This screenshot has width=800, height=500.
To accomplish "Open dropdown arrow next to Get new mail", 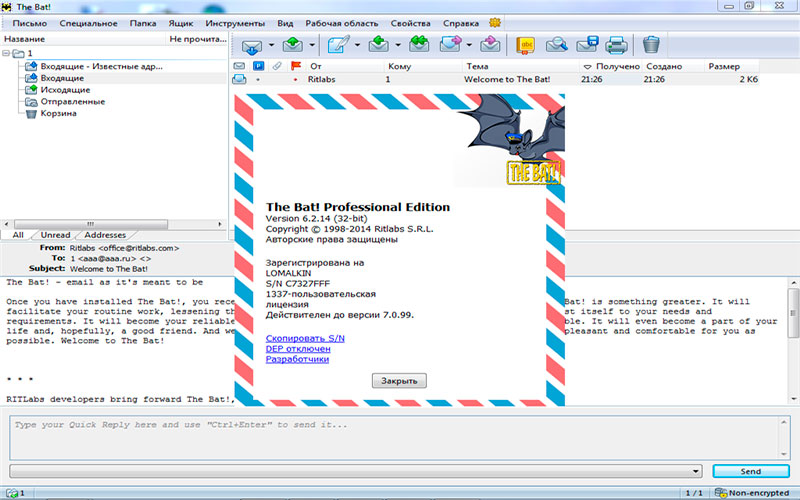I will click(271, 45).
